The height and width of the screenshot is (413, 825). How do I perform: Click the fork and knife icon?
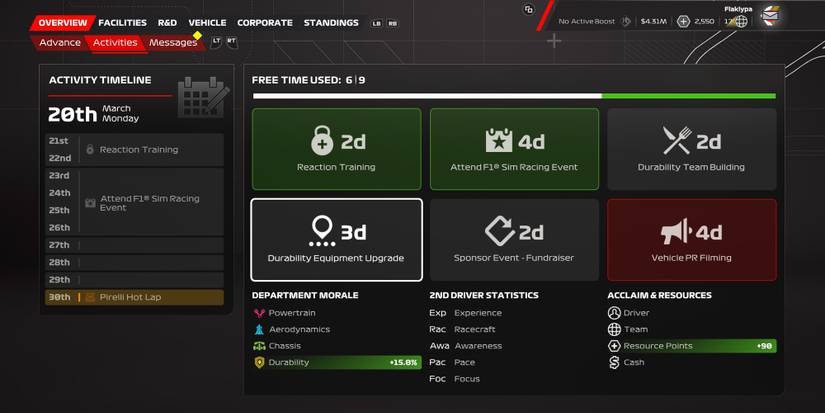point(677,140)
